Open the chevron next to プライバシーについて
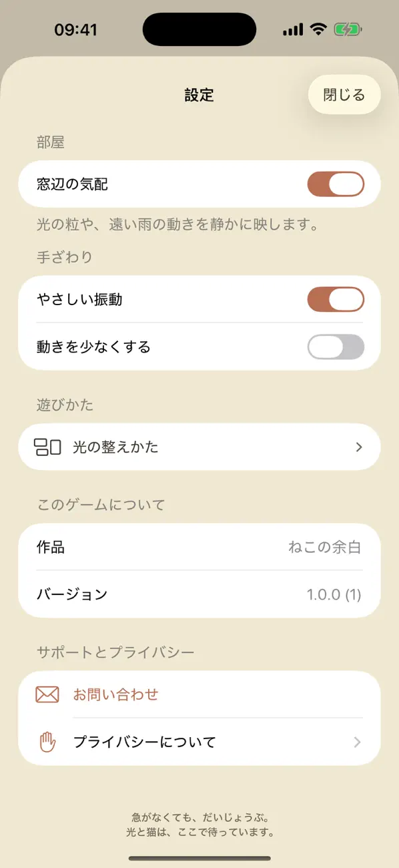The image size is (399, 868). 358,742
